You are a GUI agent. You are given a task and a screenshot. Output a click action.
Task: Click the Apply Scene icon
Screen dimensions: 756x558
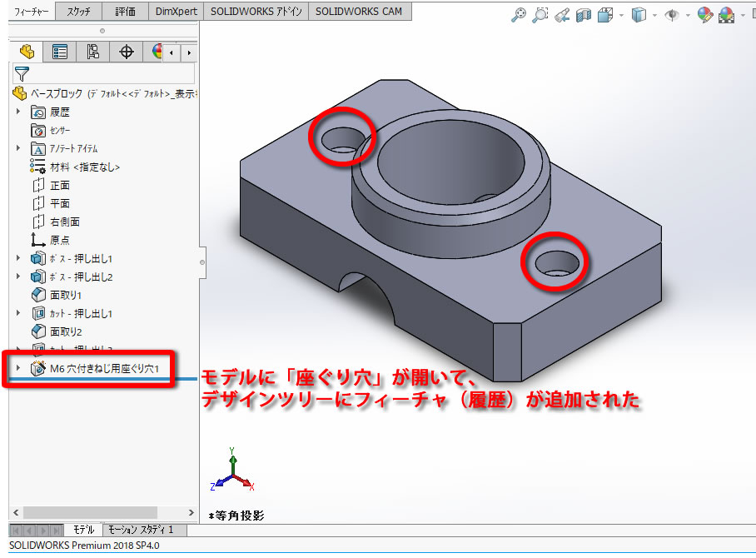pyautogui.click(x=727, y=15)
